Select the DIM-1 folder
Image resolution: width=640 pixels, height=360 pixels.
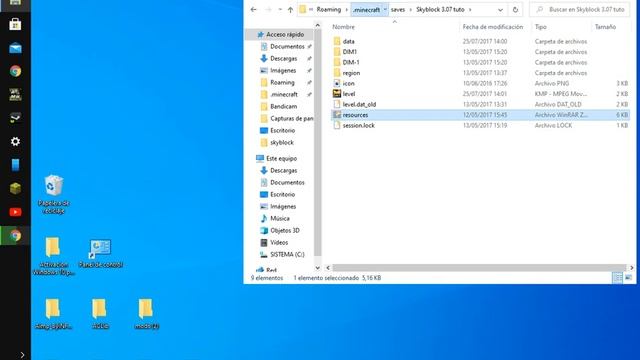point(351,62)
